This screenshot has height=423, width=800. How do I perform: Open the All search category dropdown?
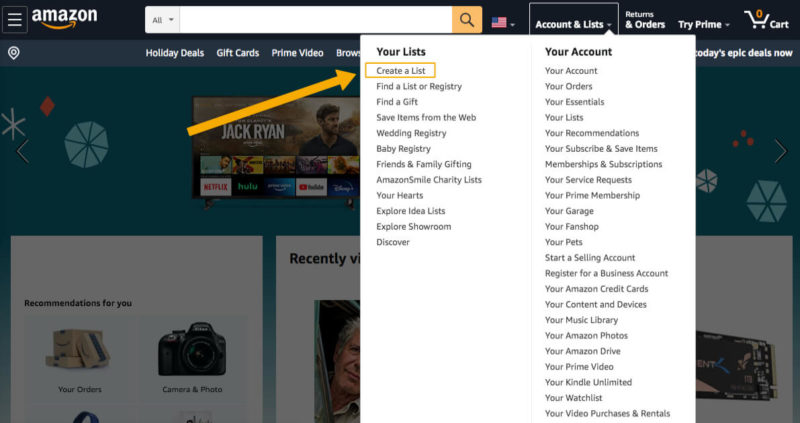coord(163,20)
